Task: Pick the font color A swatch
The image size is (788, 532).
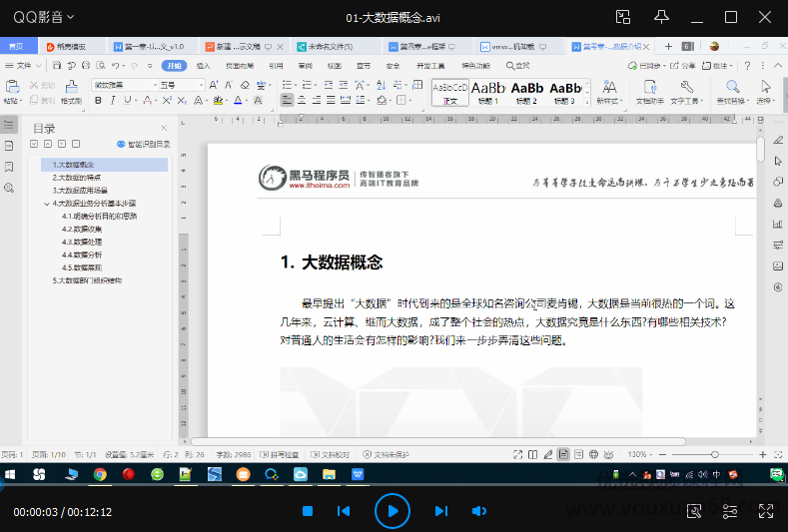Action: [x=238, y=101]
